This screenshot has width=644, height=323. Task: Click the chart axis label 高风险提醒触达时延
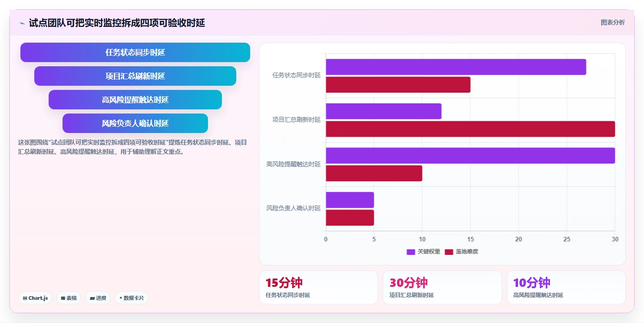(x=293, y=164)
